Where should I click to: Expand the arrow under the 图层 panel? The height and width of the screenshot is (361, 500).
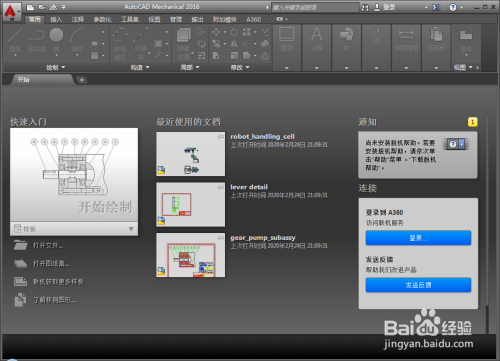click(286, 68)
